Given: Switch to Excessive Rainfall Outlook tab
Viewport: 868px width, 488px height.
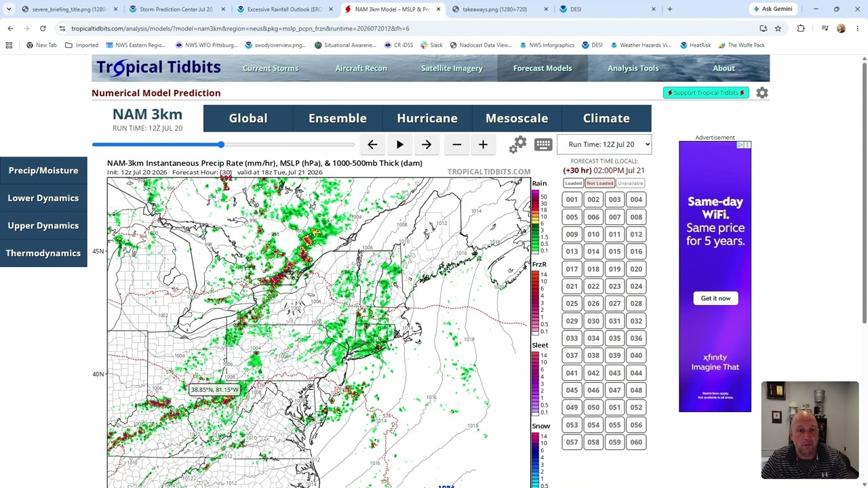Looking at the screenshot, I should (284, 9).
